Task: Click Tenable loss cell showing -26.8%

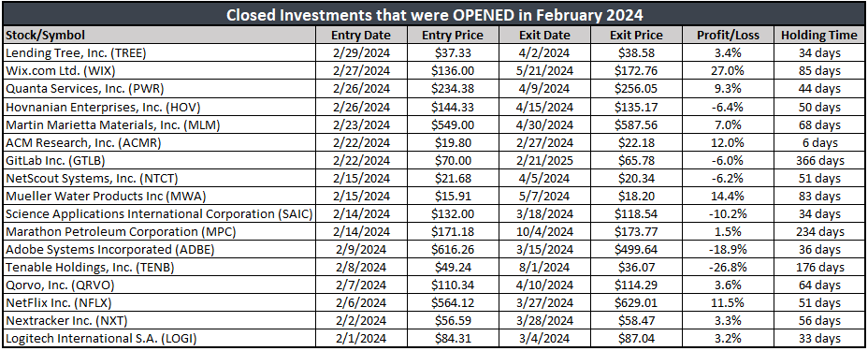Action: tap(729, 268)
